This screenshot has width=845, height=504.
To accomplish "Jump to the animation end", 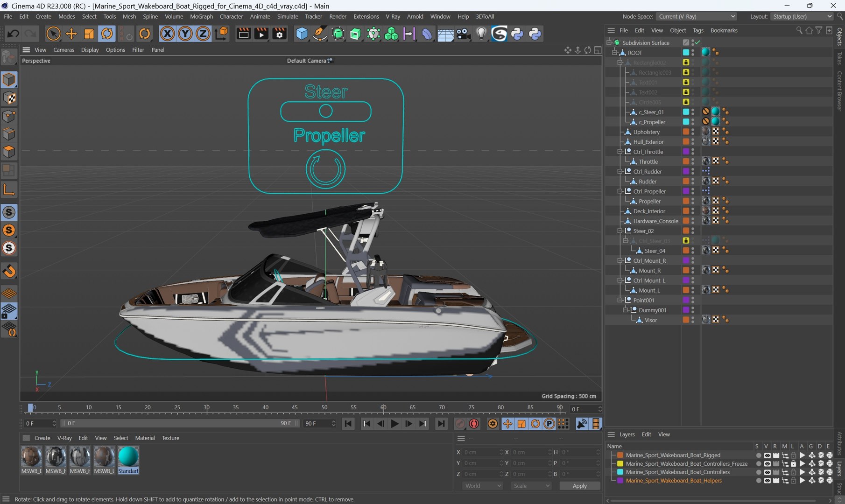I will [440, 423].
